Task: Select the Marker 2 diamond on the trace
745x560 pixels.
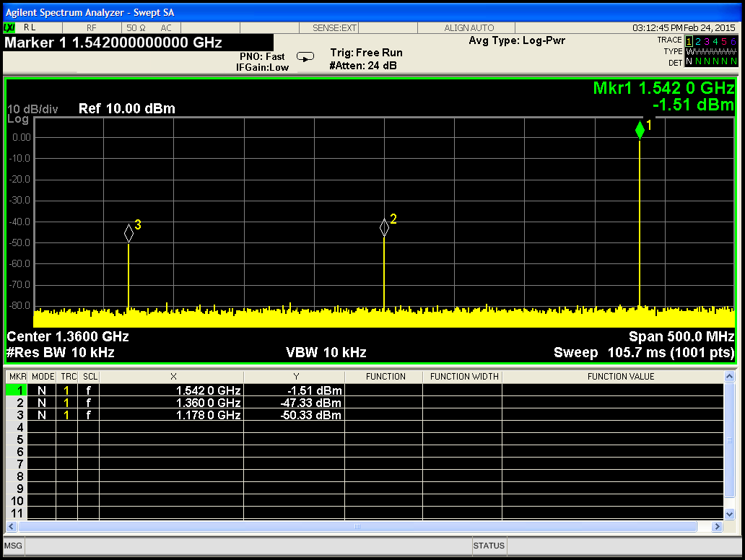Action: point(384,227)
